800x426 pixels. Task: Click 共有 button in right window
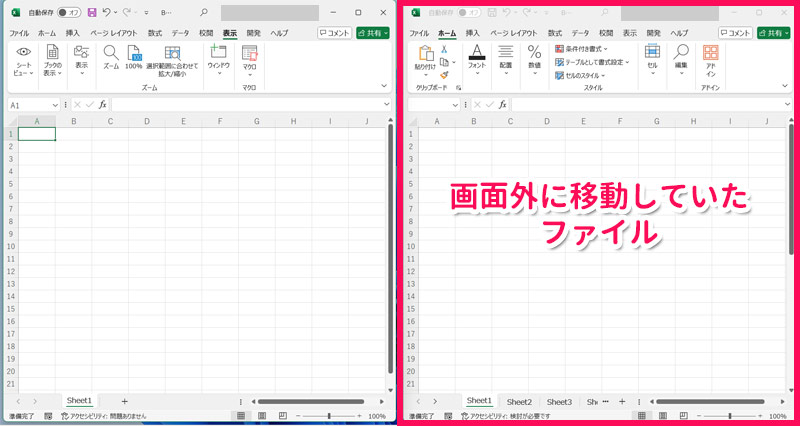pos(773,33)
